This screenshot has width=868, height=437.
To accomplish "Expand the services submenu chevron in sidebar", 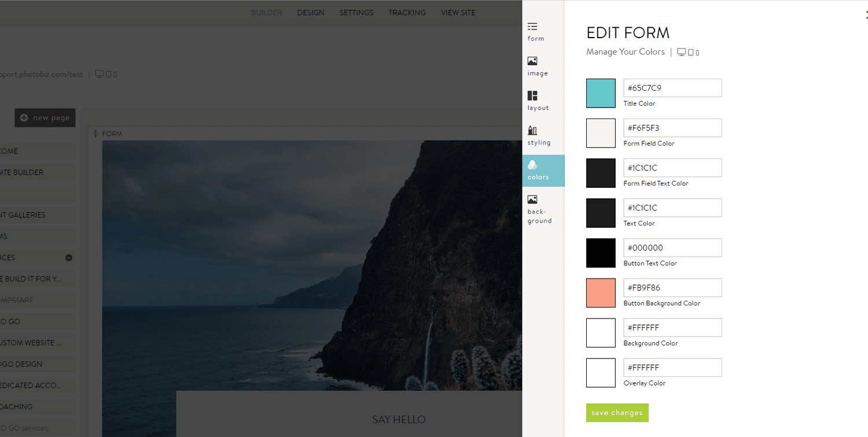I will coord(68,257).
